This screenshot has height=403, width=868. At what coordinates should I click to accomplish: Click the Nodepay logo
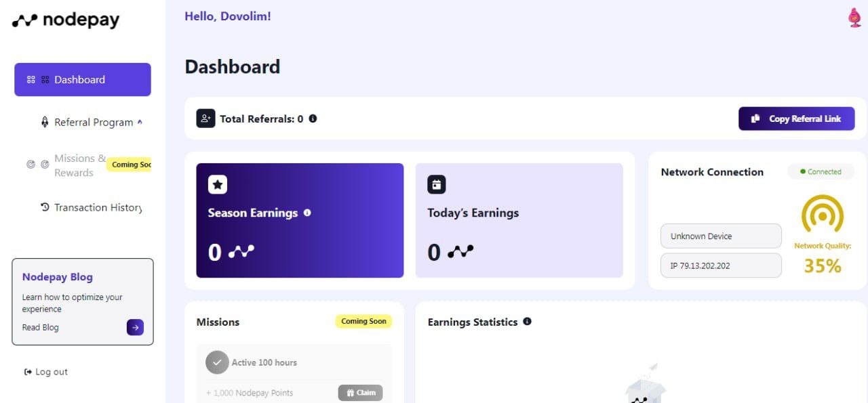66,20
